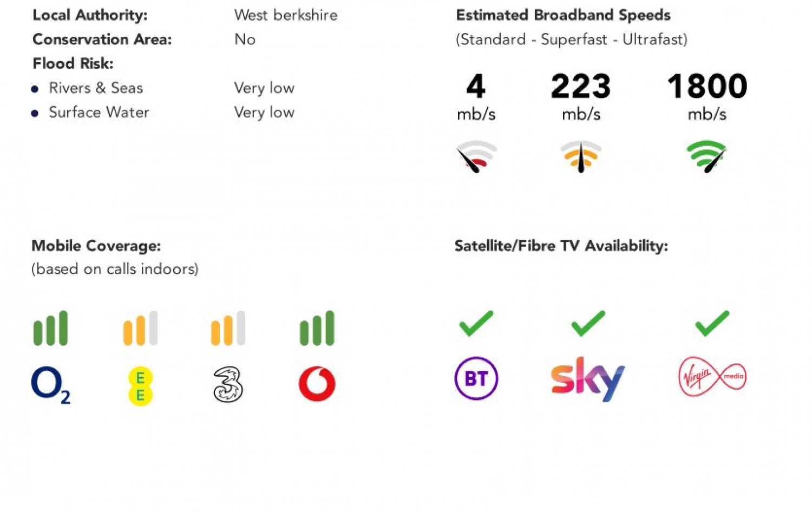Click the BT provider logo
The image size is (812, 512).
(476, 378)
